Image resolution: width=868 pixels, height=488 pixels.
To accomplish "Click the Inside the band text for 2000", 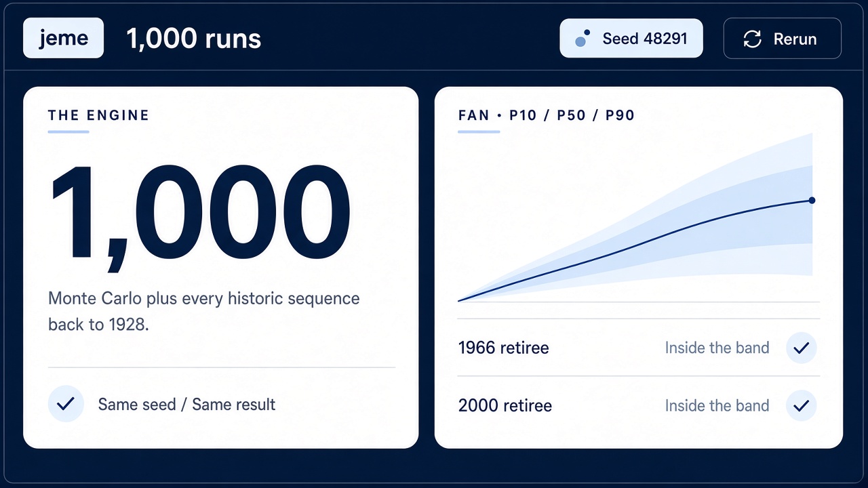I will click(717, 406).
